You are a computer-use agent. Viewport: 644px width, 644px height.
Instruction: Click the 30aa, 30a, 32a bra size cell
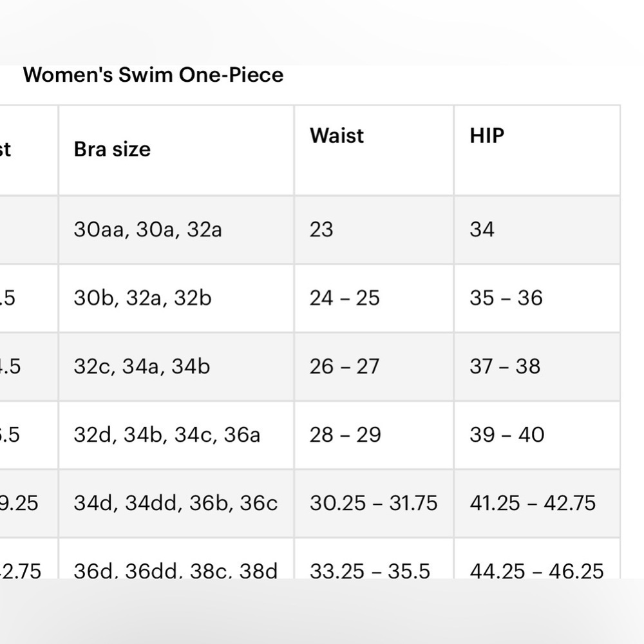[x=148, y=230]
